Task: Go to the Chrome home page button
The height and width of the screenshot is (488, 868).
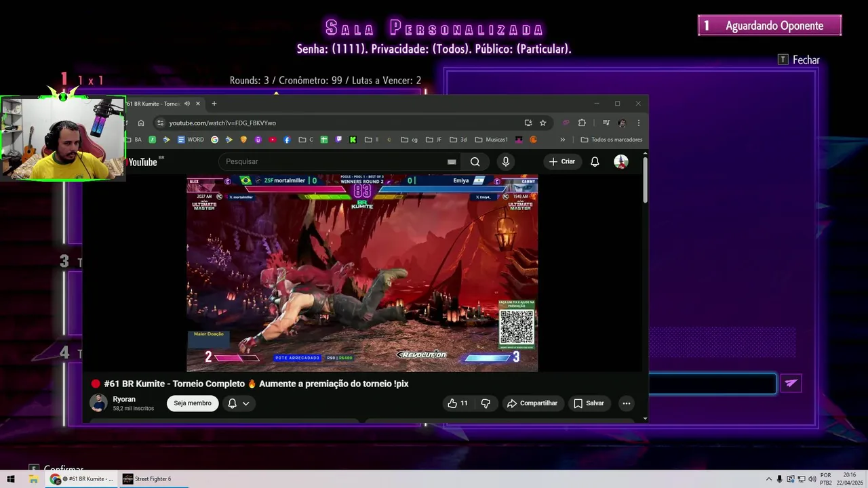Action: click(141, 123)
